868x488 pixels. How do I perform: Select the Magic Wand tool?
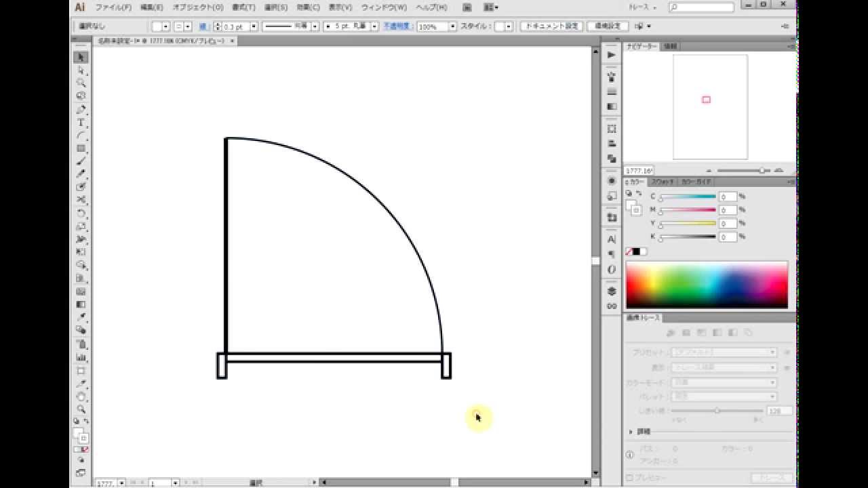click(81, 83)
